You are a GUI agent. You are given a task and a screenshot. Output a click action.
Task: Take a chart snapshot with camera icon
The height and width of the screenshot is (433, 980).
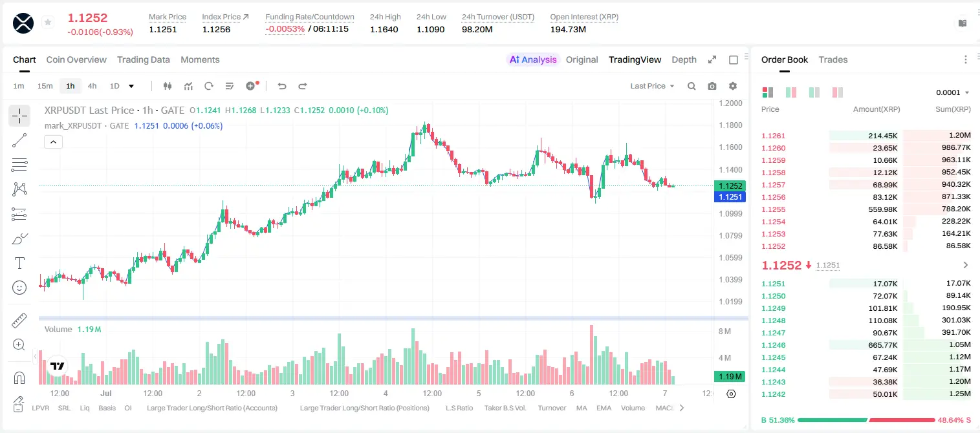click(712, 86)
